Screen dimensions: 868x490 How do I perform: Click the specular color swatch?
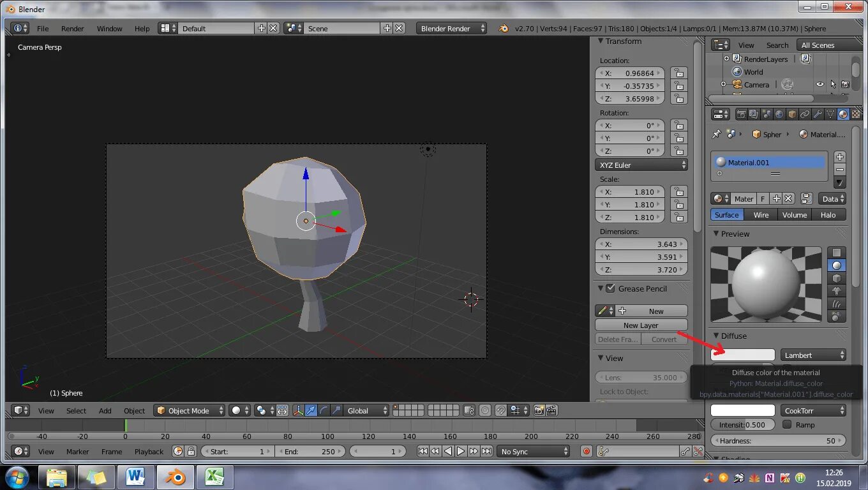click(743, 411)
